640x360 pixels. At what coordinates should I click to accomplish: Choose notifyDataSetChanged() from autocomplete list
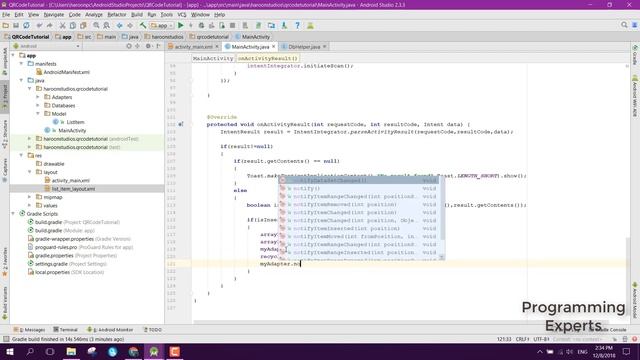359,180
